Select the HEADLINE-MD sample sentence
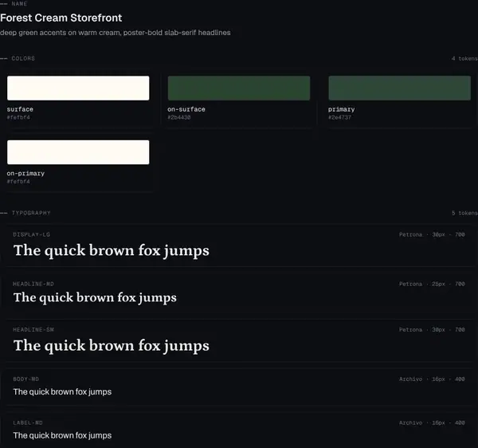This screenshot has width=478, height=448. pos(95,297)
